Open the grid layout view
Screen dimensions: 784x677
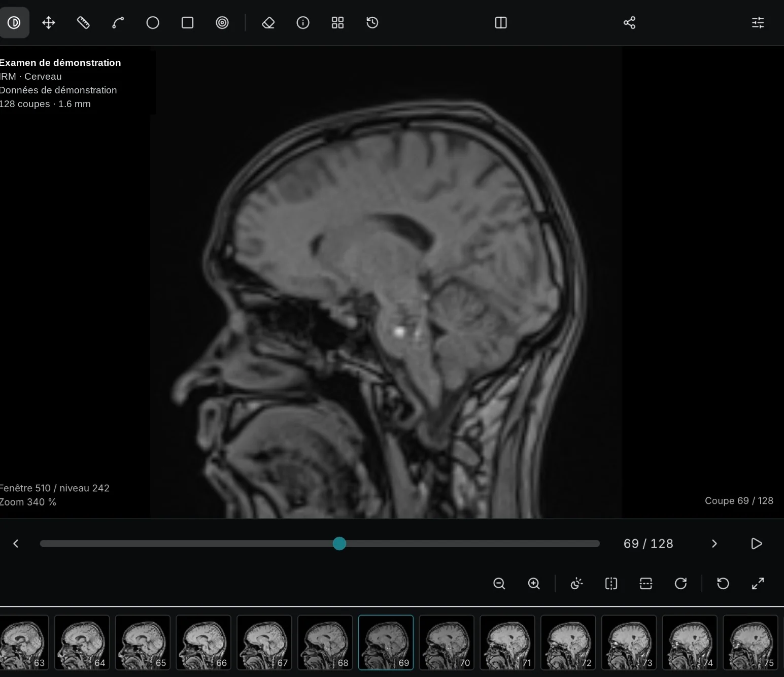(x=338, y=23)
